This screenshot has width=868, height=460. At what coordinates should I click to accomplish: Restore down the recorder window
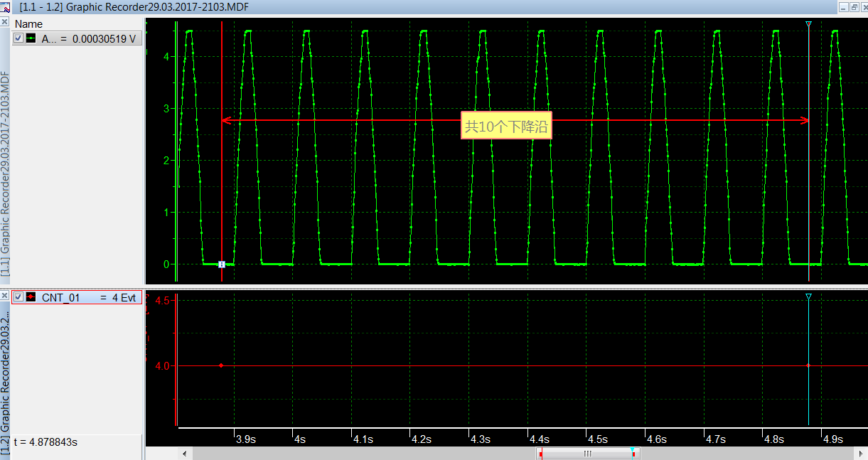tap(852, 7)
